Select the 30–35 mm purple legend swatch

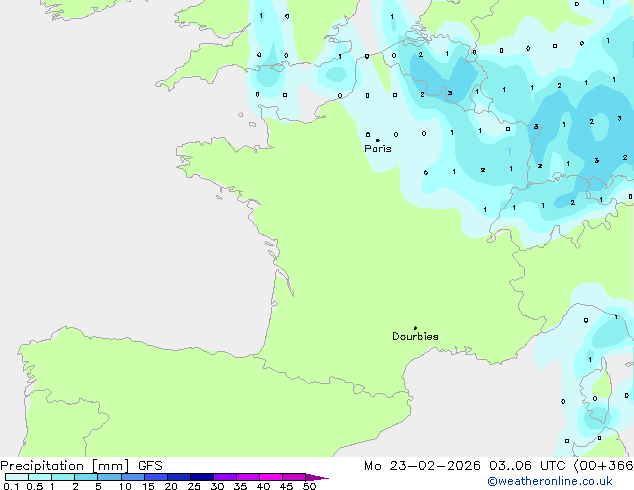tap(225, 477)
